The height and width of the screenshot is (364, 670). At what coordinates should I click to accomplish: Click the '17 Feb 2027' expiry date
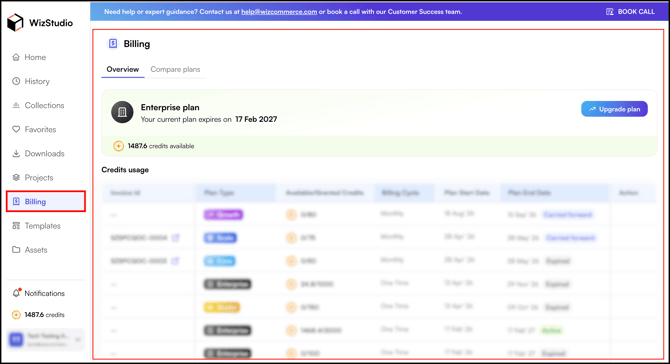point(256,119)
